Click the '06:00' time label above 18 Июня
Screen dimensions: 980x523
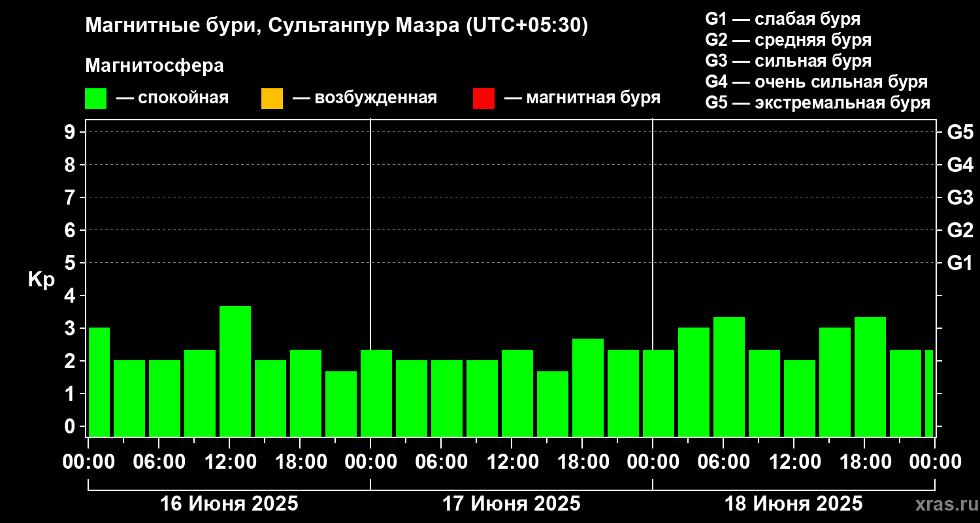click(723, 462)
